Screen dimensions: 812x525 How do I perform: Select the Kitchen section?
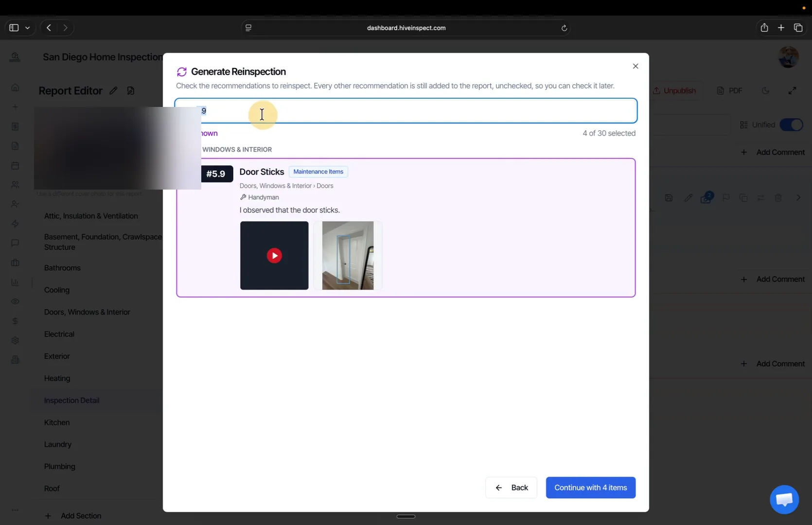[x=57, y=422]
